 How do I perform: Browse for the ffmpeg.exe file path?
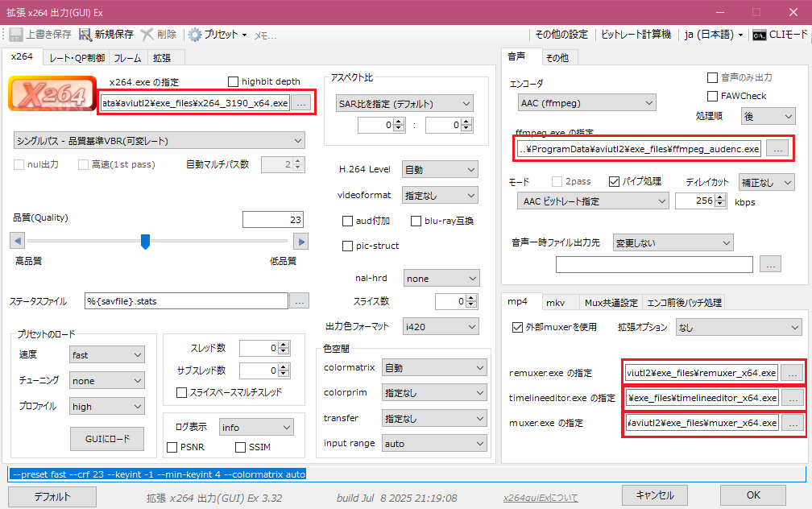pos(777,148)
